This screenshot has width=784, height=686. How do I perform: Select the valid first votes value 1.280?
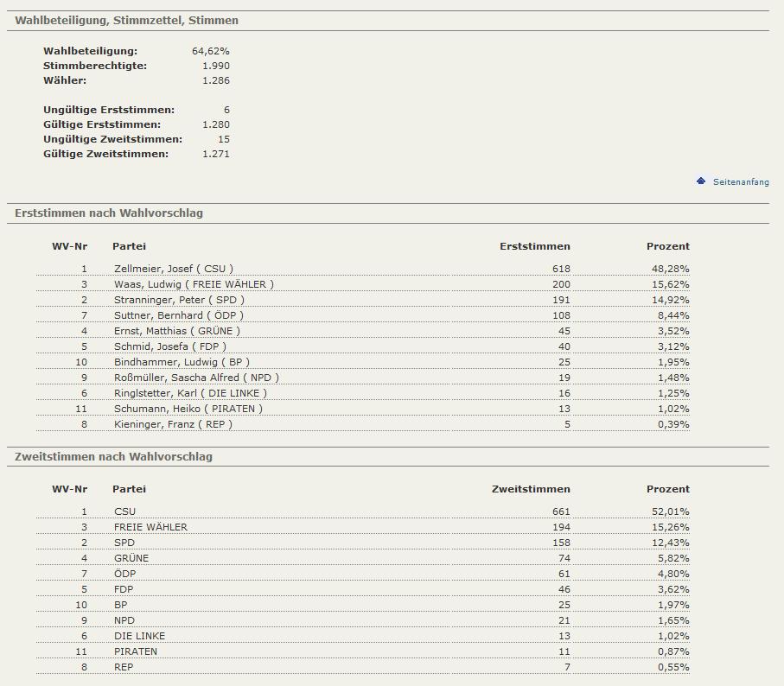click(x=216, y=124)
